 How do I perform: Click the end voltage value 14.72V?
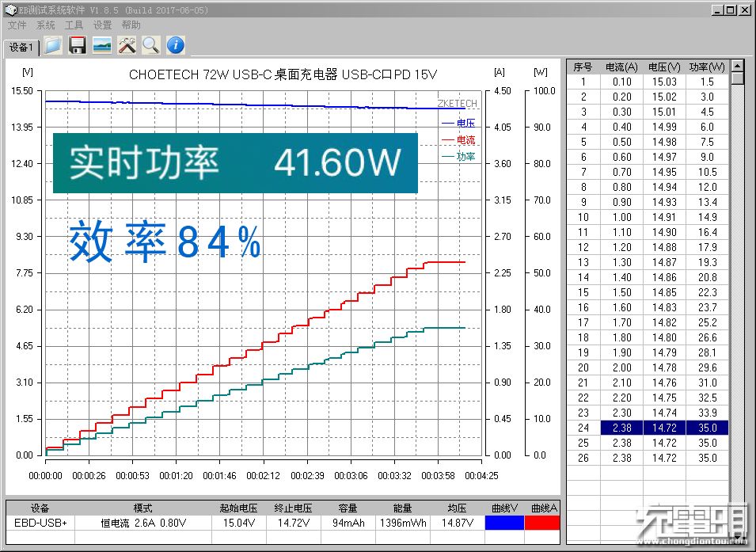coord(293,523)
